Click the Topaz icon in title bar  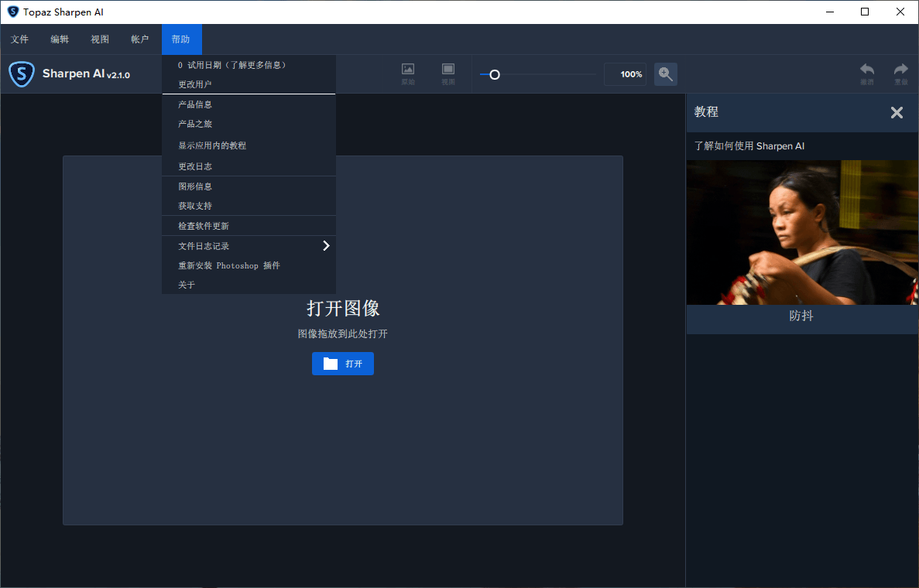coord(13,12)
